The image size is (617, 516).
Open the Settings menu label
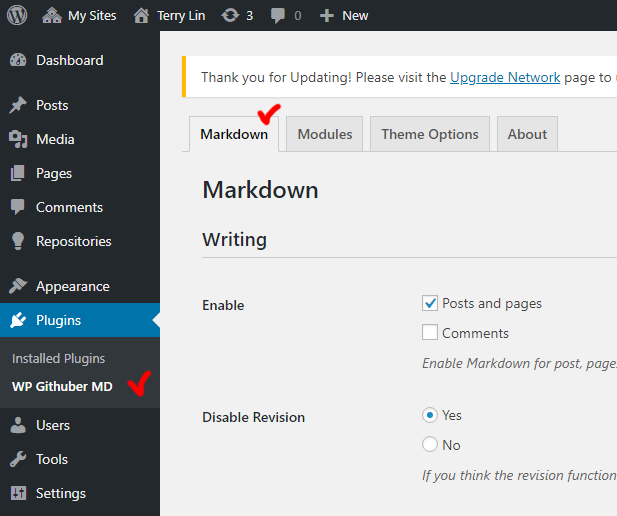pos(61,494)
